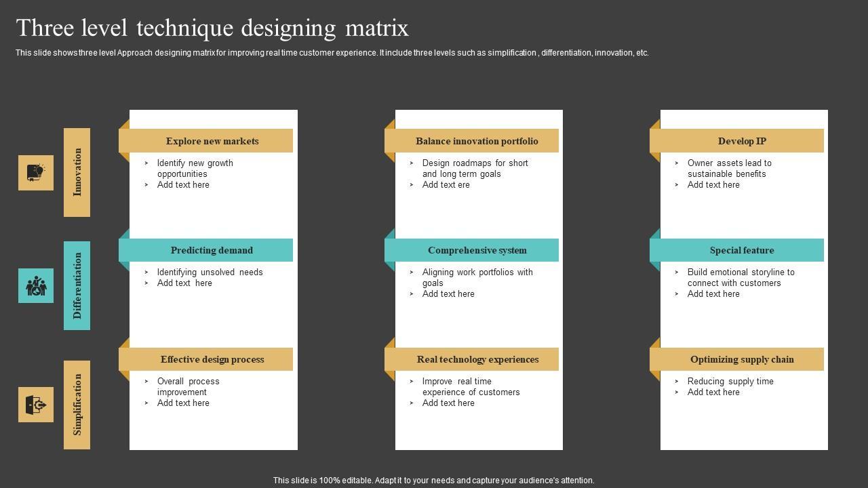The image size is (868, 488).
Task: Click the Identifying unsolved needs bullet
Action: coord(210,272)
